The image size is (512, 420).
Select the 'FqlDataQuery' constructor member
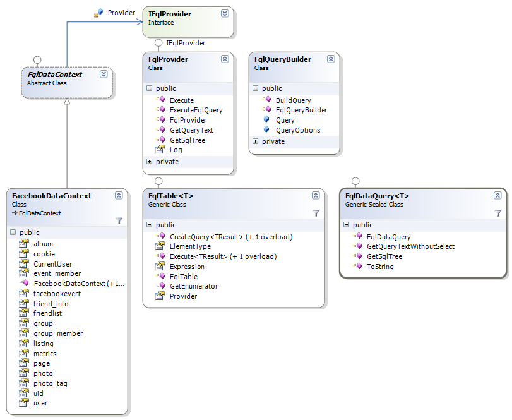388,237
